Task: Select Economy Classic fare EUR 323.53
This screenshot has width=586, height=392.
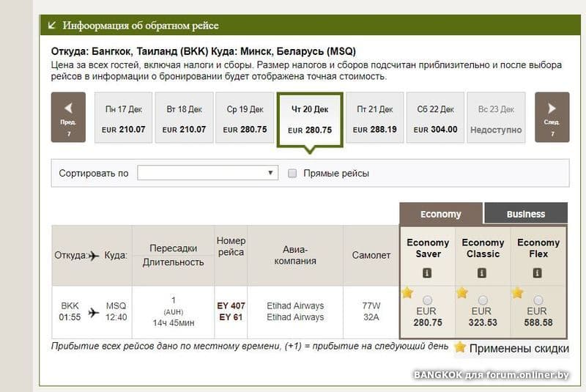Action: coord(483,300)
